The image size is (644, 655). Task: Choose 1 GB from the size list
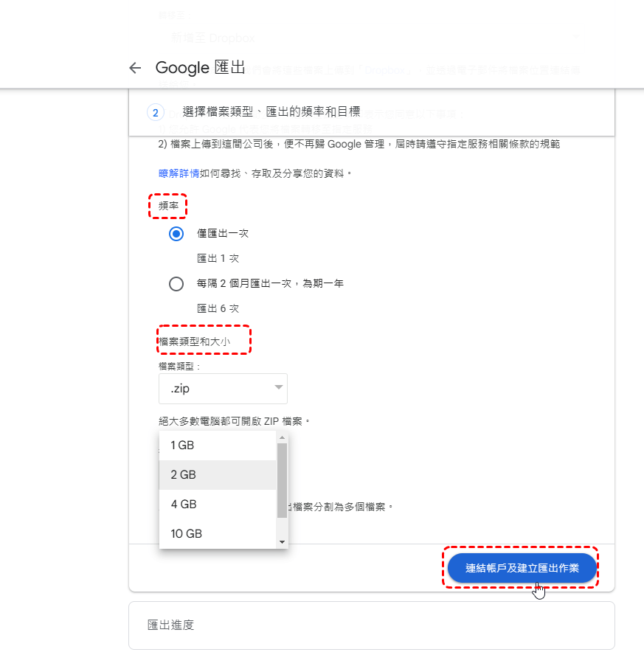[218, 446]
